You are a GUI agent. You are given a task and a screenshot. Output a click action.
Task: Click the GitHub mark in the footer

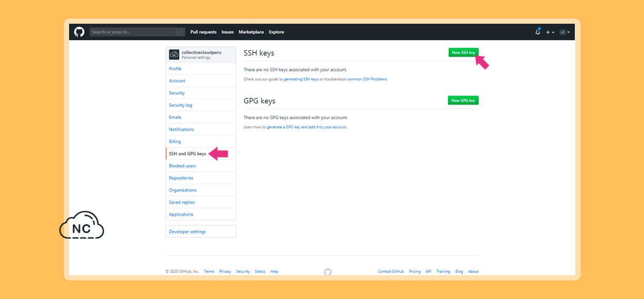click(x=328, y=272)
